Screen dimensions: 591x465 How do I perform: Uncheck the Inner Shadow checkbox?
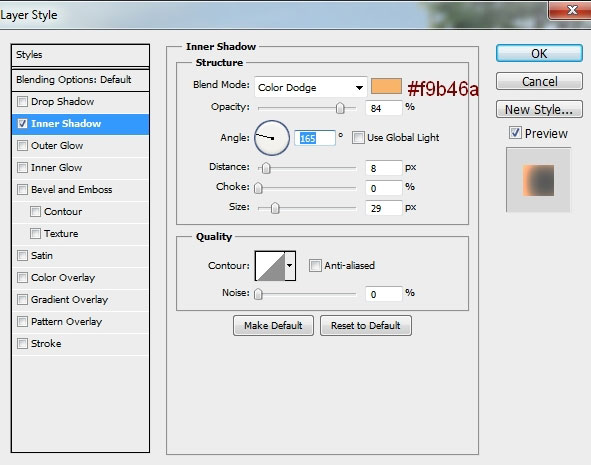tap(23, 124)
